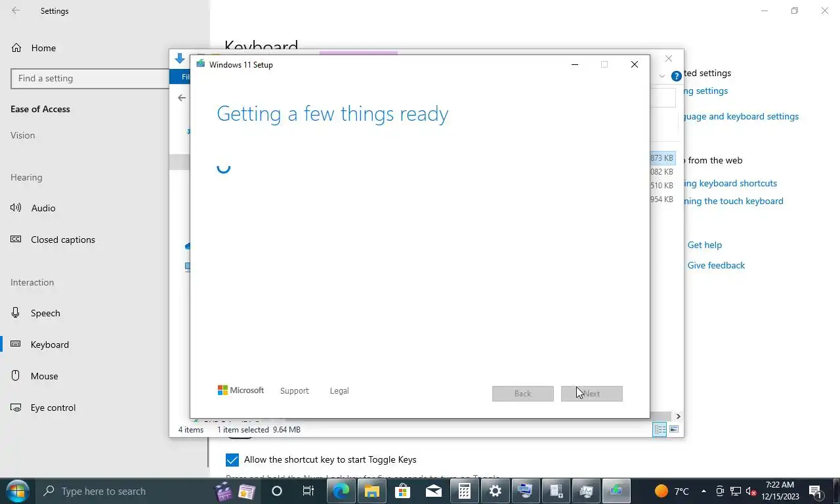Click the Cortana circle icon on taskbar

point(276,491)
